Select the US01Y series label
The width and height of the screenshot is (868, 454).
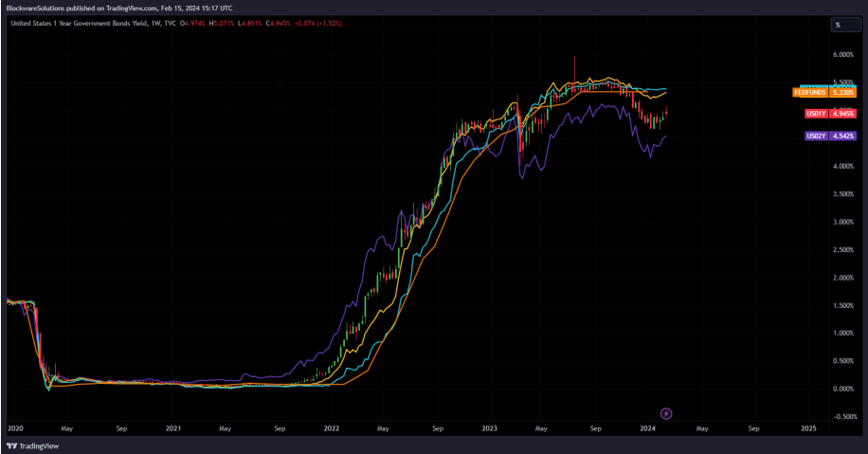pyautogui.click(x=815, y=114)
